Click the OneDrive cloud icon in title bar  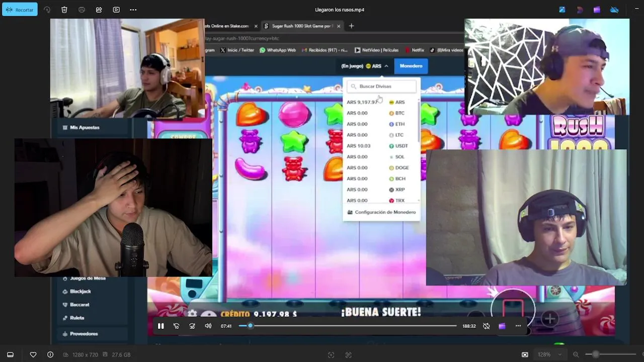[614, 10]
